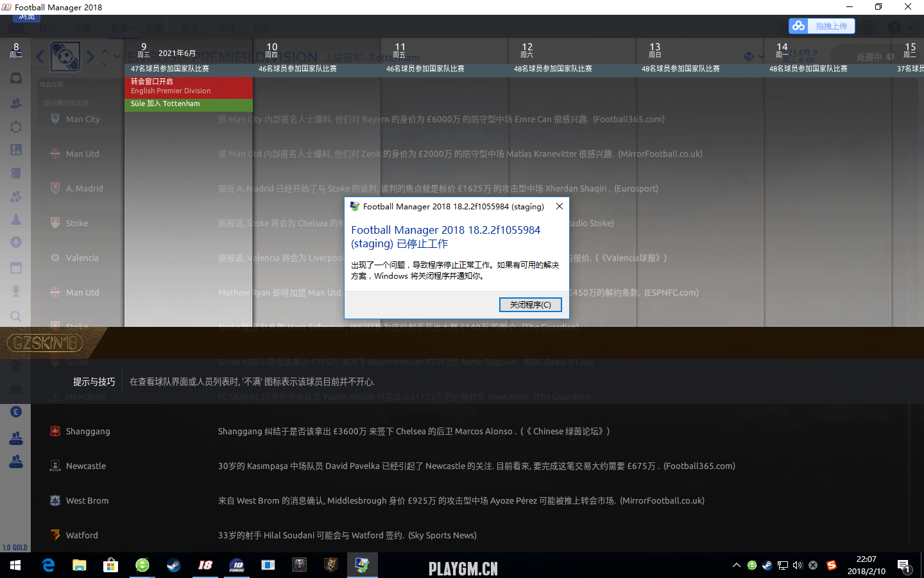Screen dimensions: 924x578
Task: Open the 转会 menu
Action: [194, 28]
